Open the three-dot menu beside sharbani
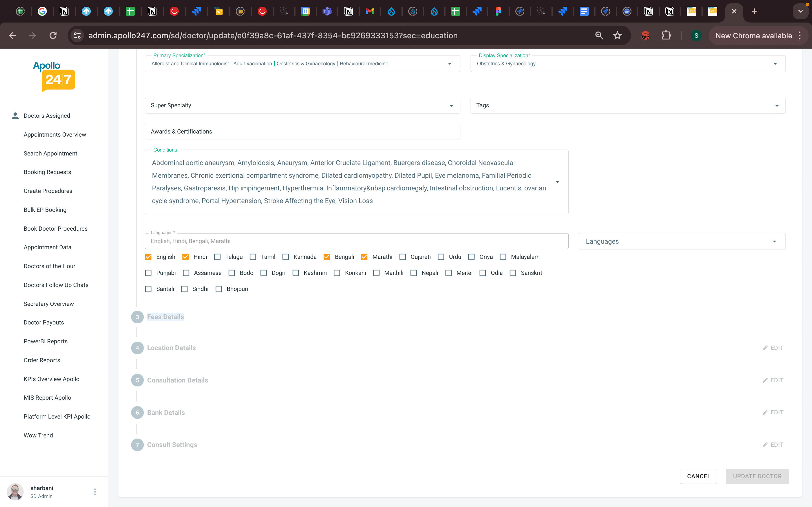This screenshot has height=507, width=812. 95,492
